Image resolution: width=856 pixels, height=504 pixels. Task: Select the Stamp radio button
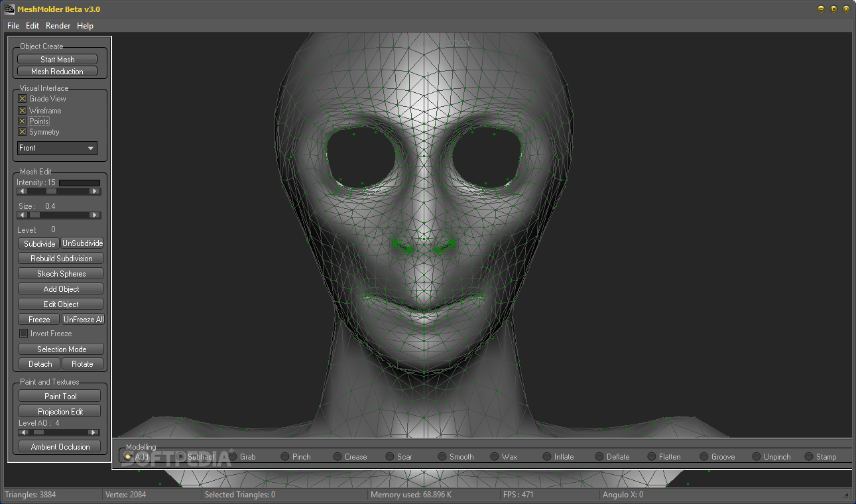tap(809, 456)
